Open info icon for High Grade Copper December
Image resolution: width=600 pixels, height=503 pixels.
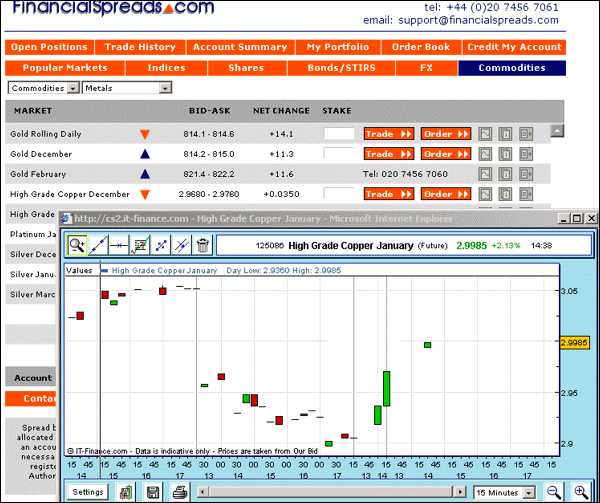coord(505,194)
